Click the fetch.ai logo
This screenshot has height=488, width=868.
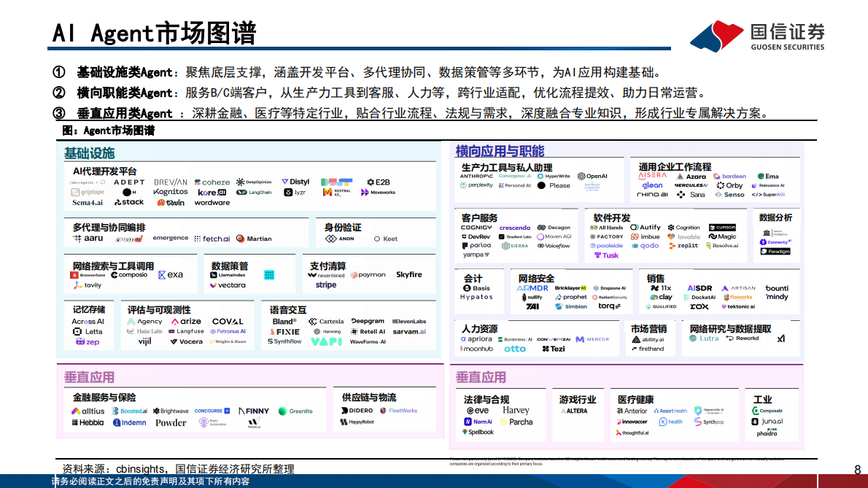pos(212,239)
